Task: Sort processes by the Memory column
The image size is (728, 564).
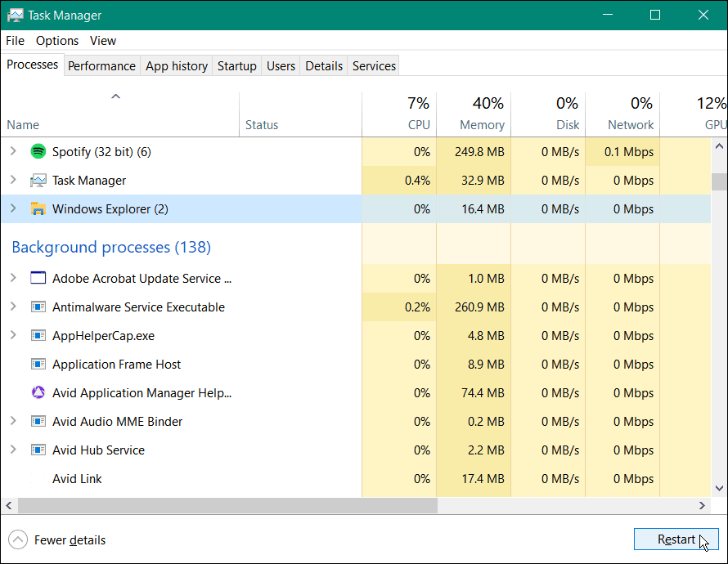Action: point(481,124)
